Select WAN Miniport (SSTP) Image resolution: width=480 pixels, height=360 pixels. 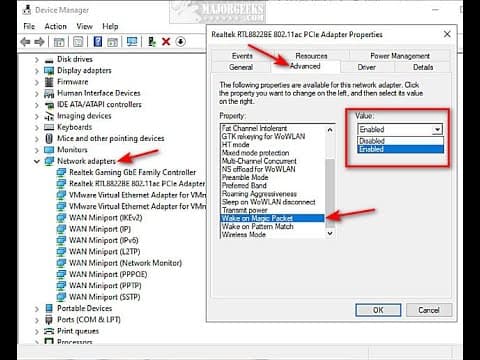point(105,297)
